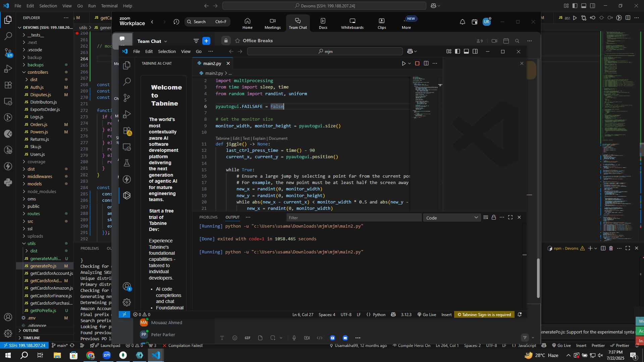Open the Tabnine activity bar icon in mjm window

[x=127, y=195]
